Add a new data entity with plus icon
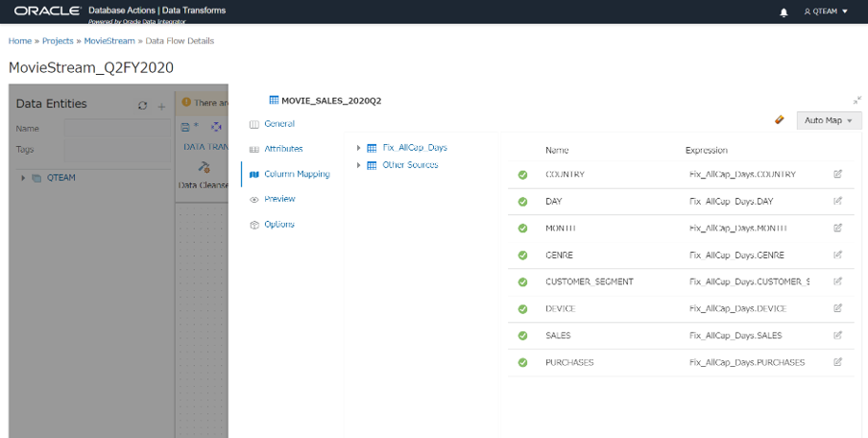The width and height of the screenshot is (868, 438). click(x=161, y=105)
